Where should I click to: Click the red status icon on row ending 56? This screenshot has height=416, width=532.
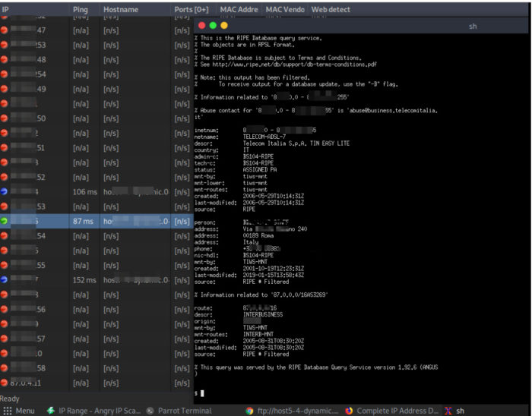point(4,309)
